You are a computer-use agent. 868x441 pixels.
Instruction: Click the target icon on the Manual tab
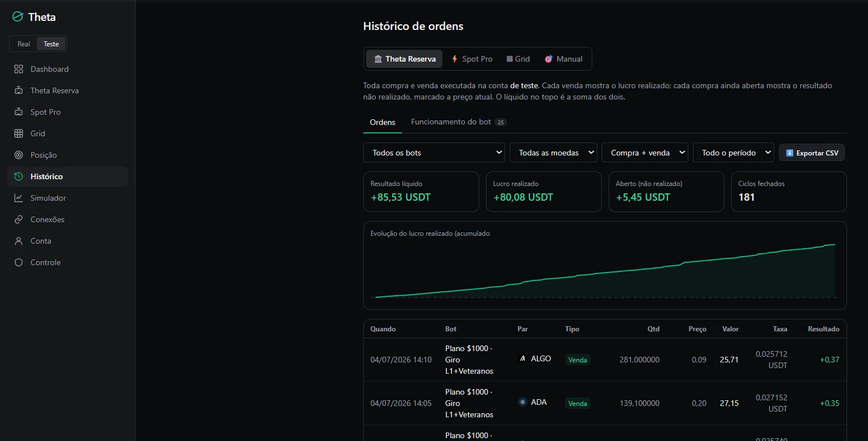(548, 59)
